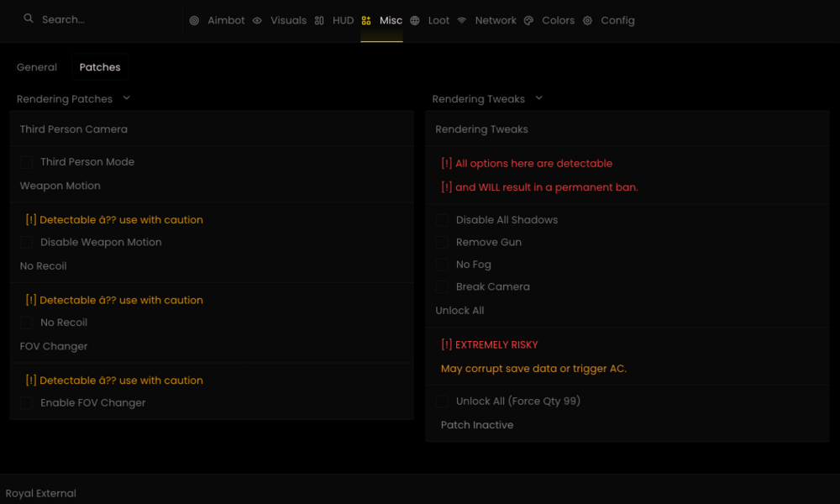This screenshot has width=840, height=504.
Task: Click the Patch Inactive status text
Action: click(477, 425)
